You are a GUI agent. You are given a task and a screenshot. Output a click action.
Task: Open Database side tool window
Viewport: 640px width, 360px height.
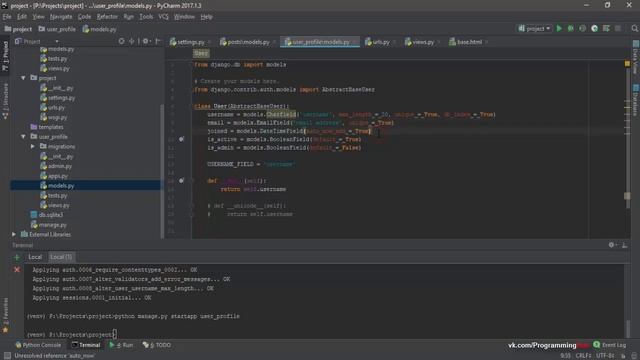[636, 100]
